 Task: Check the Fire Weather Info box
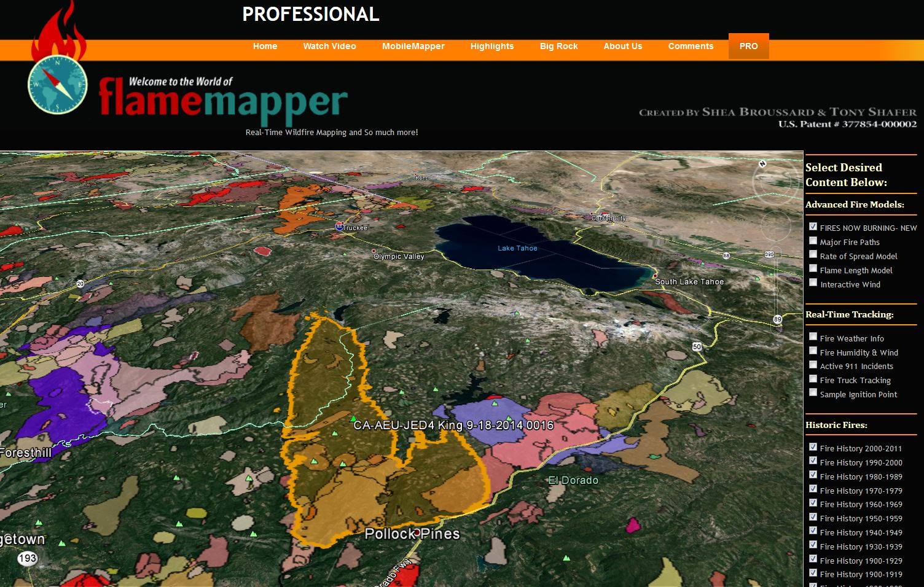[x=813, y=337]
